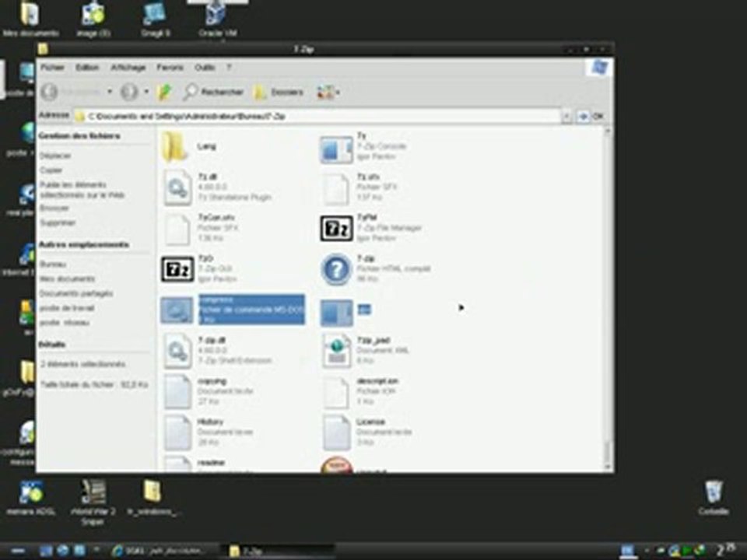
Task: Click the Documents partagés link
Action: click(x=76, y=293)
